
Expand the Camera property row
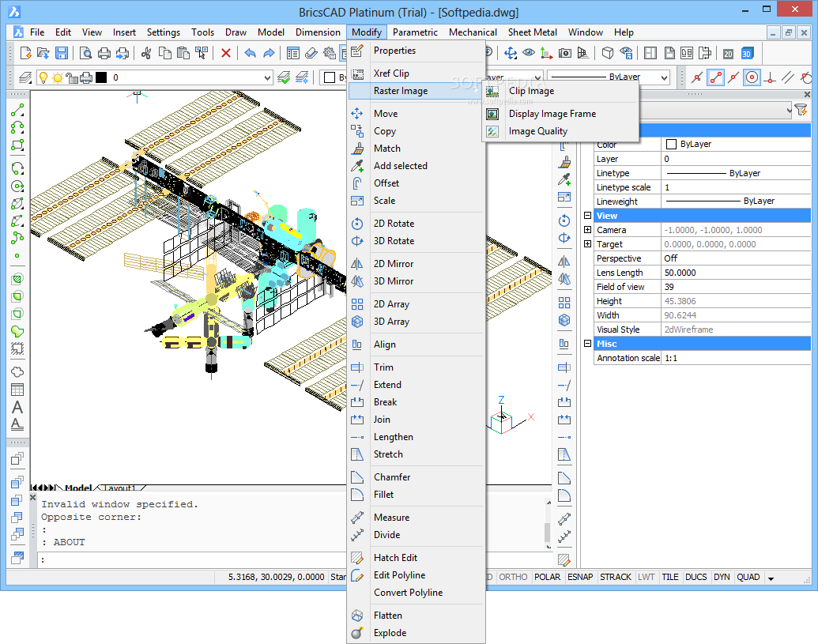coord(587,229)
